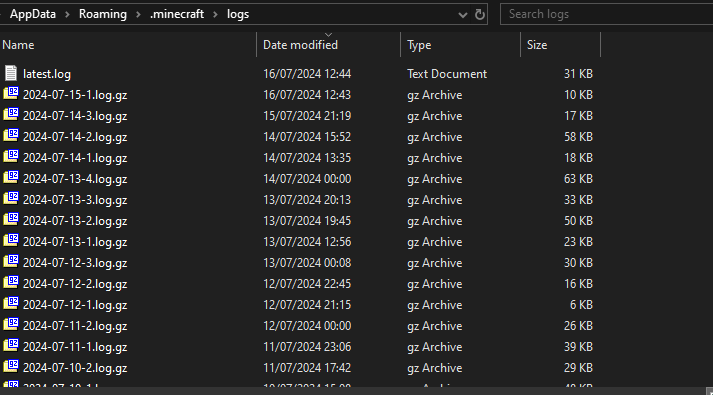
Task: Click the gz icon of 2024-07-12-2.log.gz
Action: point(11,282)
